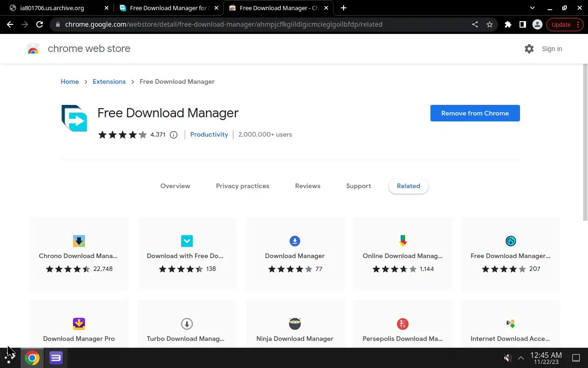The image size is (588, 368).
Task: Open a new browser tab
Action: [343, 8]
